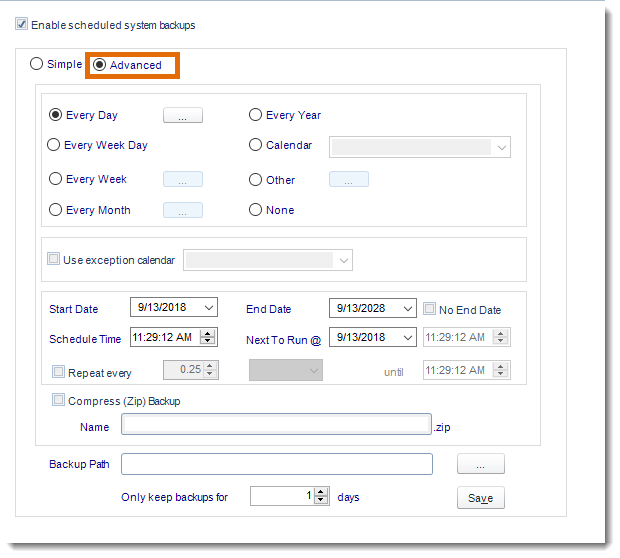The width and height of the screenshot is (620, 558).
Task: Select the Other radio option
Action: tap(255, 180)
